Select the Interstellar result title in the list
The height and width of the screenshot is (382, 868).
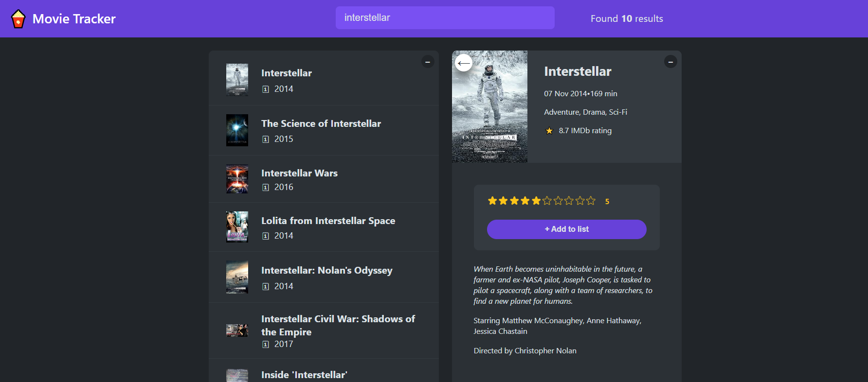pos(287,73)
